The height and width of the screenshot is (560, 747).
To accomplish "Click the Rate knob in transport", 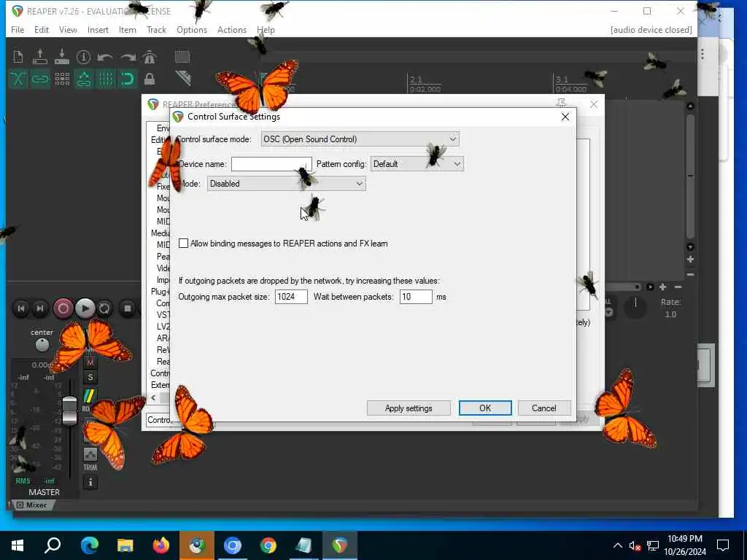I will pyautogui.click(x=635, y=307).
